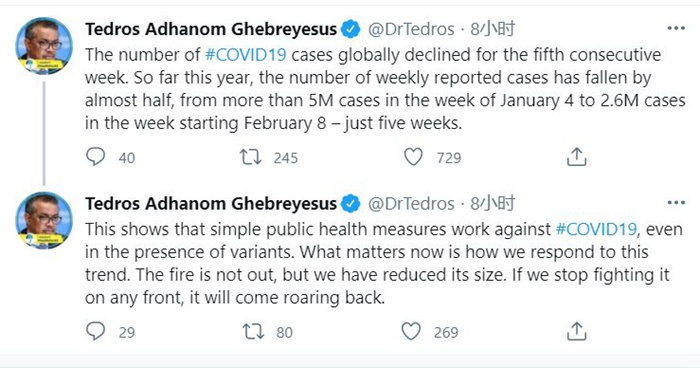Click the verified badge on the first tweet
This screenshot has height=368, width=700.
[351, 29]
